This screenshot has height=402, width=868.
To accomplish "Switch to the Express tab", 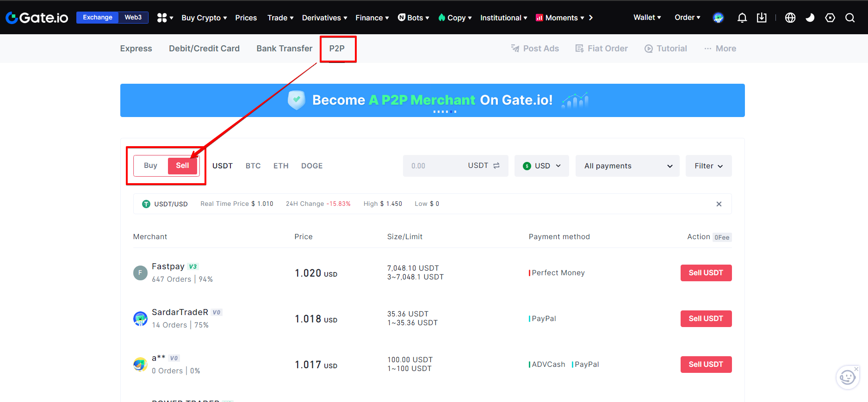I will (x=136, y=49).
